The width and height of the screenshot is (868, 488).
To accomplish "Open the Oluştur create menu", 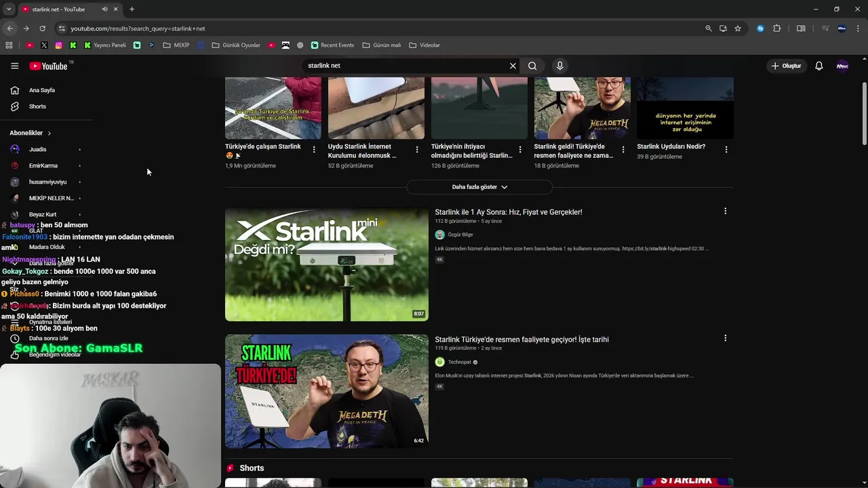I will click(x=787, y=66).
